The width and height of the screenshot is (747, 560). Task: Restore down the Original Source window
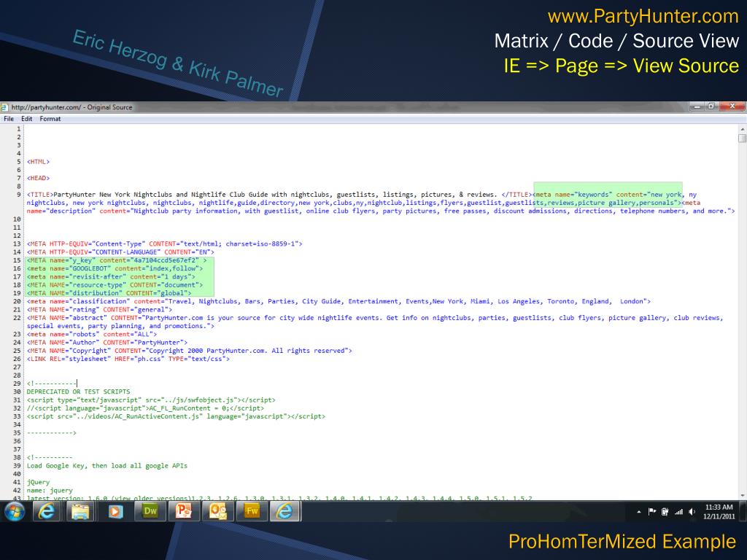pos(711,106)
